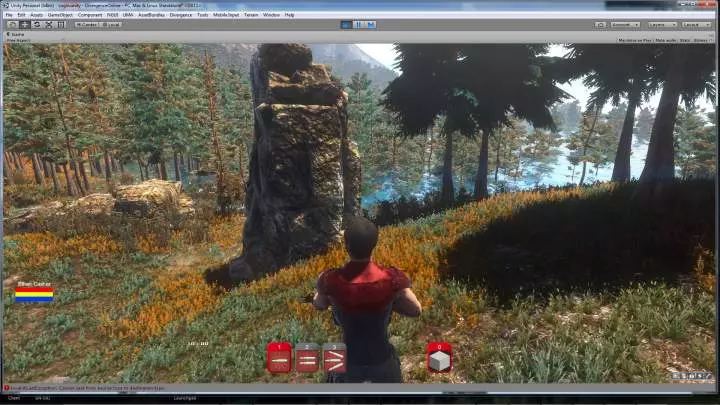
Task: Open the Account dropdown
Action: coord(625,24)
